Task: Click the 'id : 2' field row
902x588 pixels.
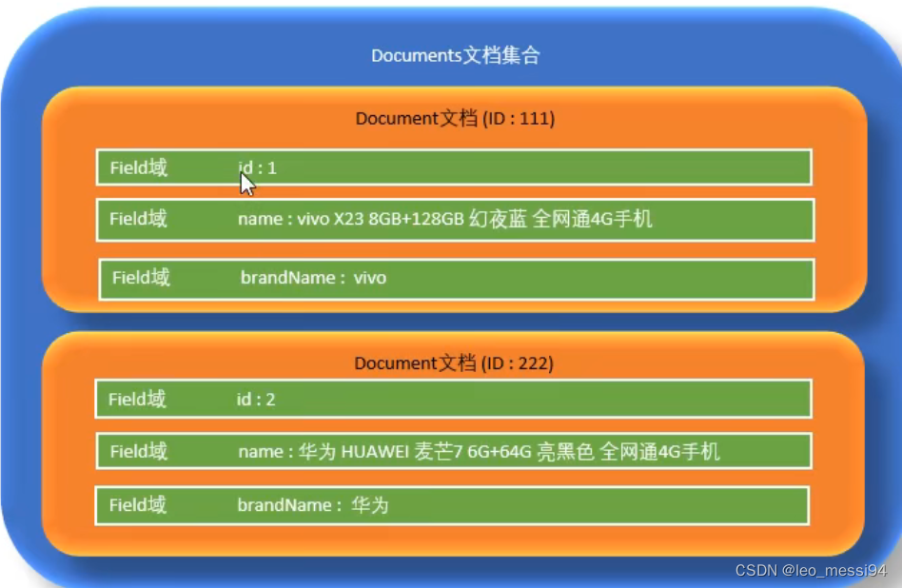Action: pos(453,399)
